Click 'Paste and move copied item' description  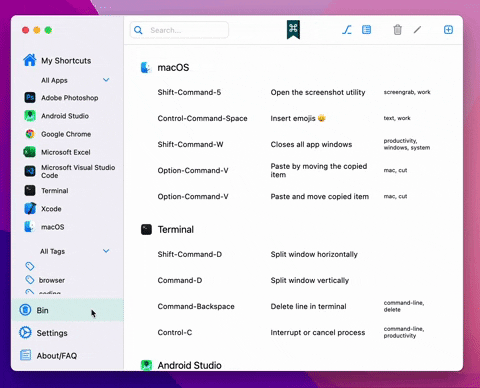[x=320, y=197]
